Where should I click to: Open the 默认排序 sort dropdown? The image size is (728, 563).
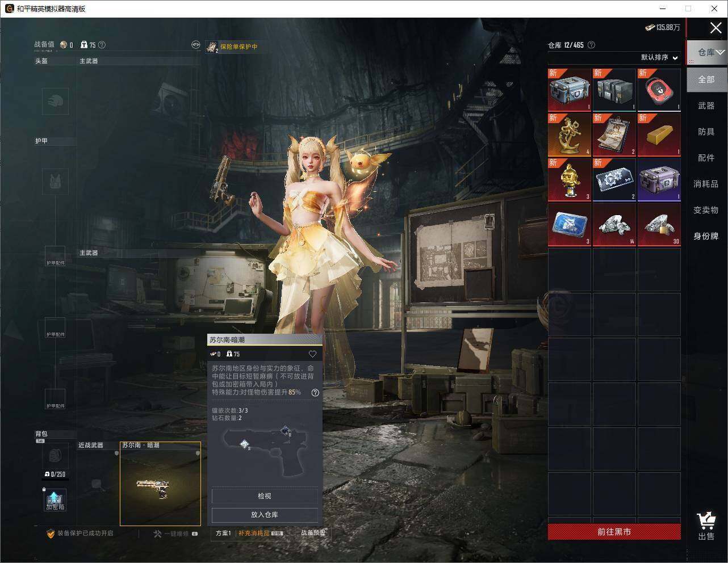tap(660, 57)
